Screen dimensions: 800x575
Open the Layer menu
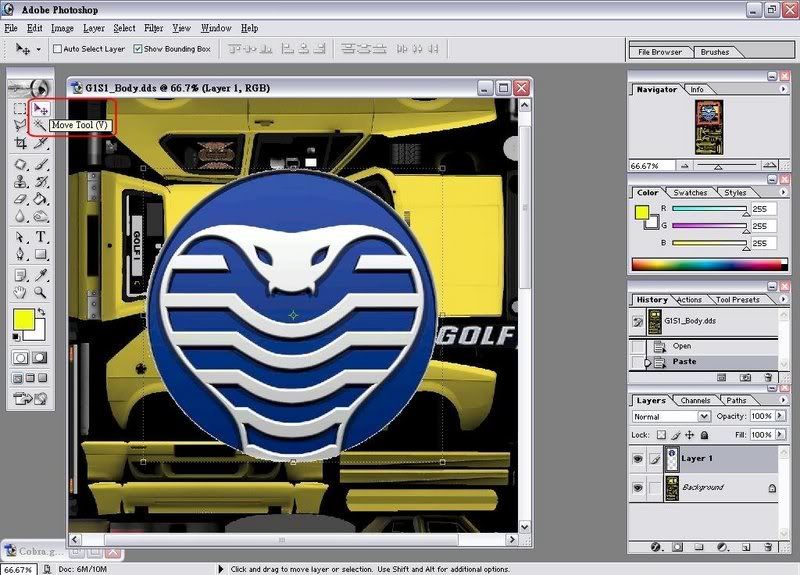click(x=94, y=28)
